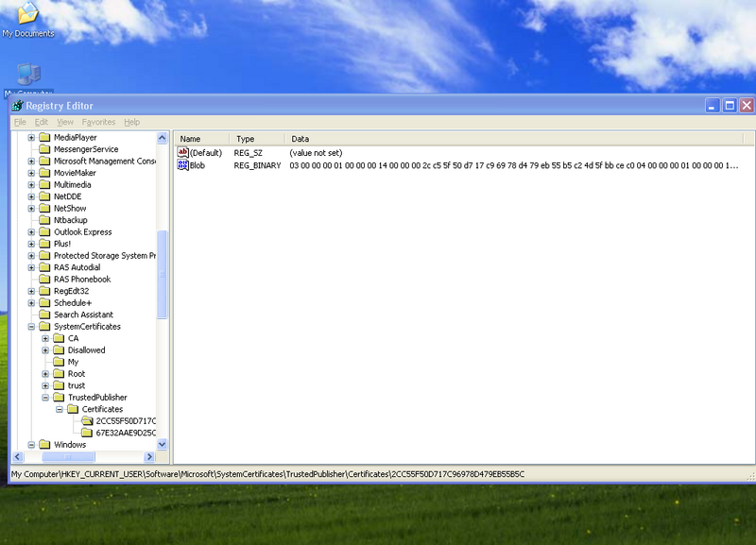The width and height of the screenshot is (756, 545).
Task: Collapse the SystemCertificates key
Action: 31,327
